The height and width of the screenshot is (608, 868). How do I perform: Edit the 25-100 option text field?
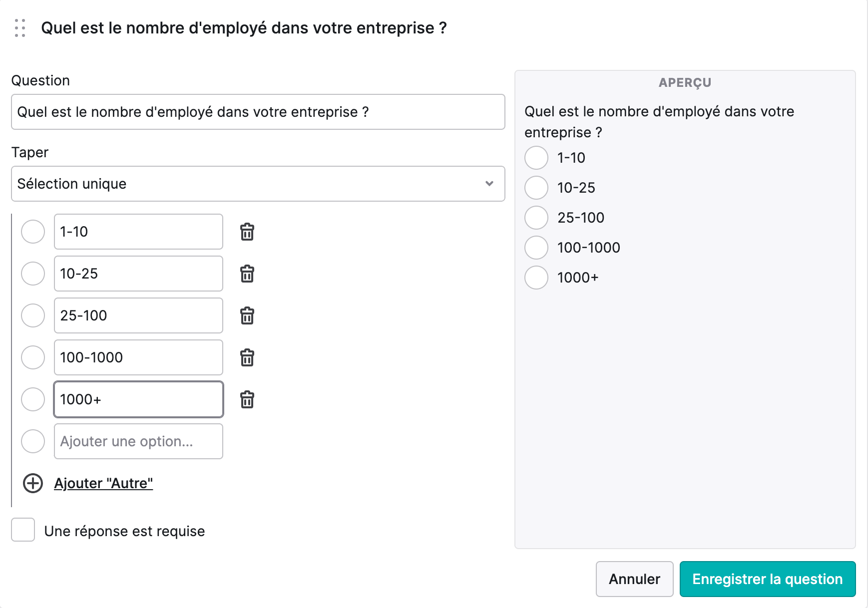(138, 315)
